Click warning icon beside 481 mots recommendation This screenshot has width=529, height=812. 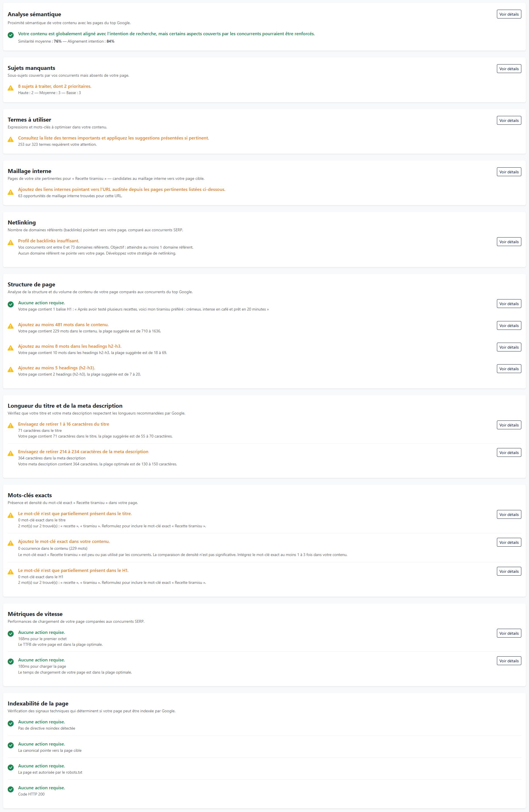11,326
